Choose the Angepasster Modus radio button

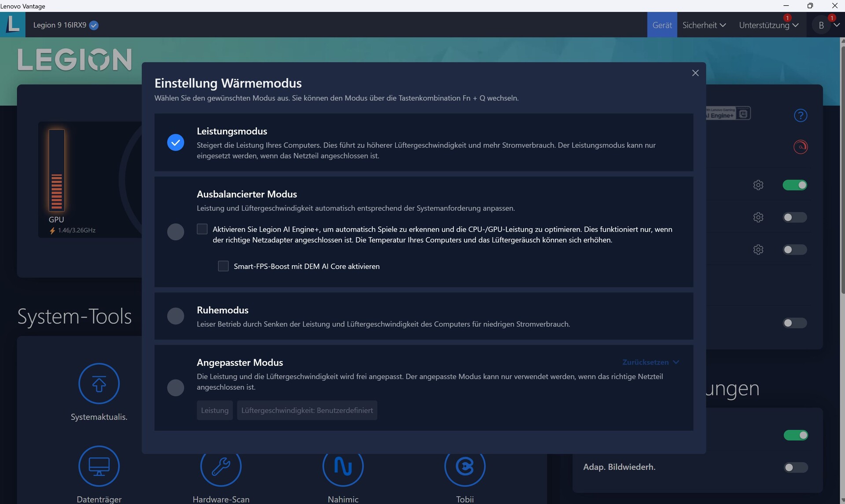[x=175, y=387]
